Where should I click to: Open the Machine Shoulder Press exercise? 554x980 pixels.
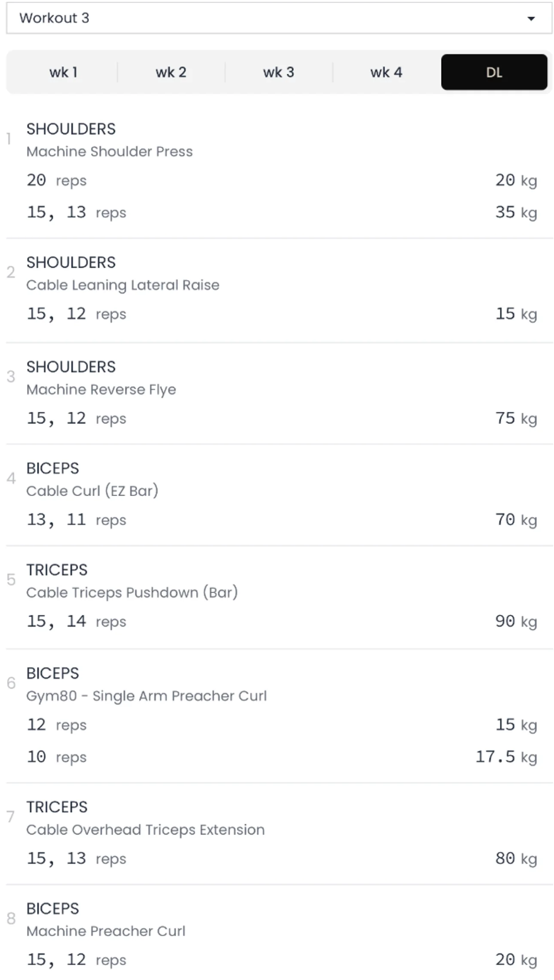click(x=110, y=151)
